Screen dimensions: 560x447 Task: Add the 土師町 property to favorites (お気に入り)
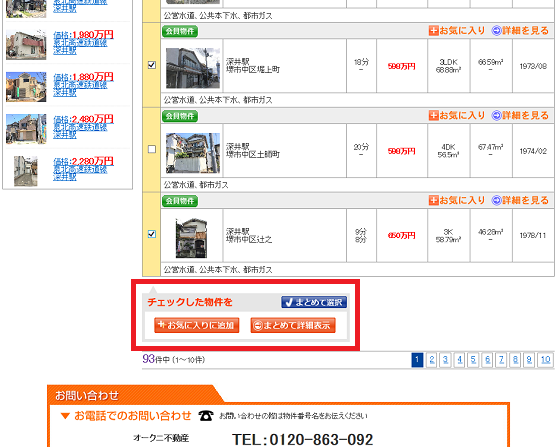point(457,115)
